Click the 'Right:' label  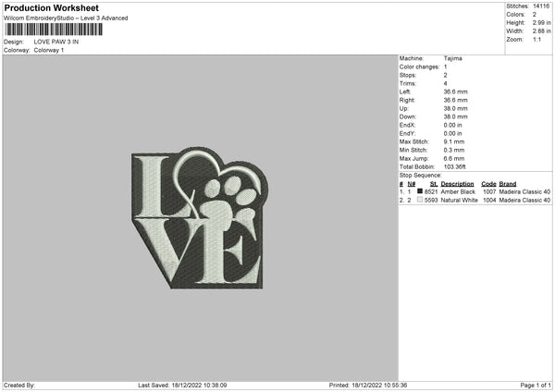[407, 101]
